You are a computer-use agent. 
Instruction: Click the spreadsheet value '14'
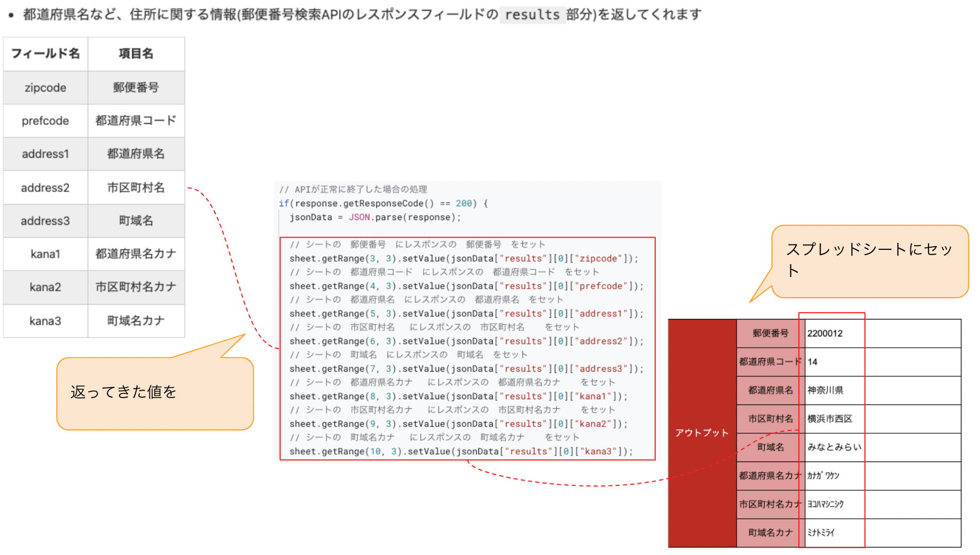click(813, 362)
